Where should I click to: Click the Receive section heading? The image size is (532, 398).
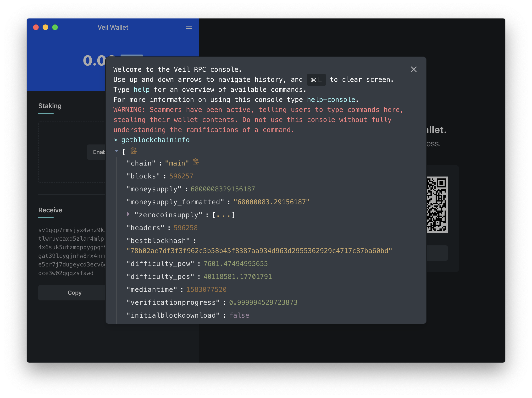coord(50,210)
